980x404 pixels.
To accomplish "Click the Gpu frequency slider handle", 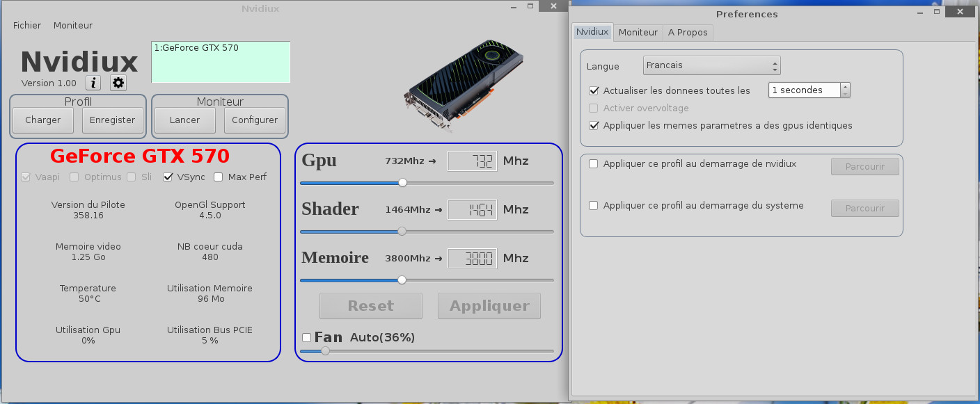I will pyautogui.click(x=402, y=183).
